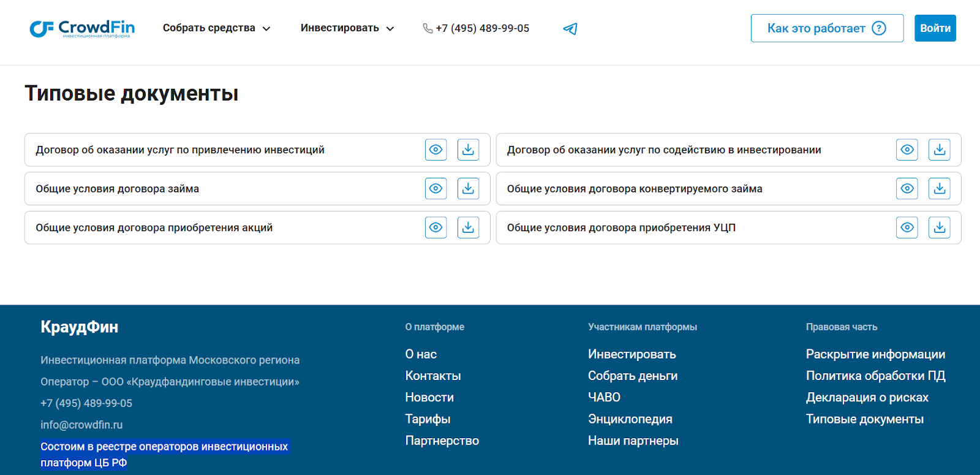Open Политика обработки ПД link
Image resolution: width=980 pixels, height=475 pixels.
pyautogui.click(x=876, y=376)
